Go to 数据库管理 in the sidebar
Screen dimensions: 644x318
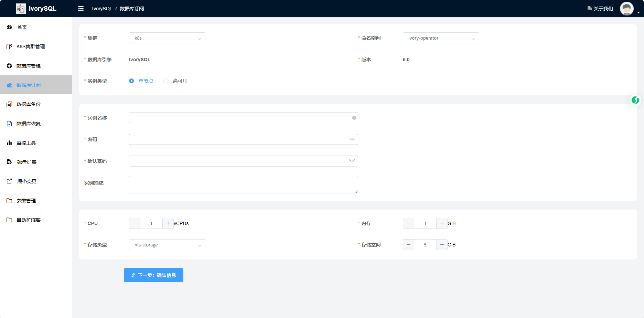(29, 66)
